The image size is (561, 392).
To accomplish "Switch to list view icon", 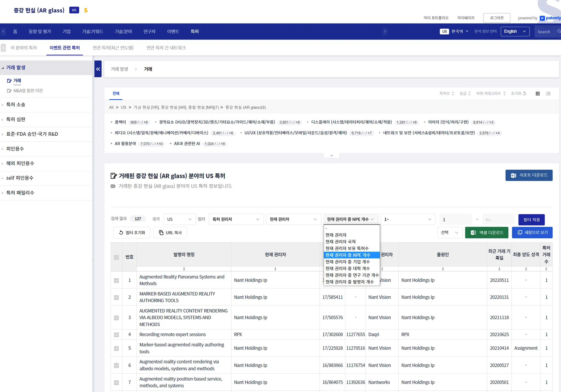I will [548, 94].
